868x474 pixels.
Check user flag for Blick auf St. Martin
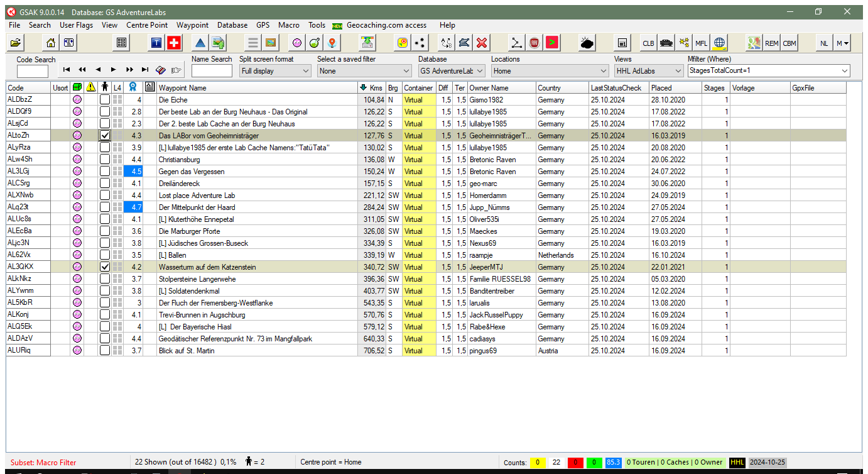[x=105, y=350]
